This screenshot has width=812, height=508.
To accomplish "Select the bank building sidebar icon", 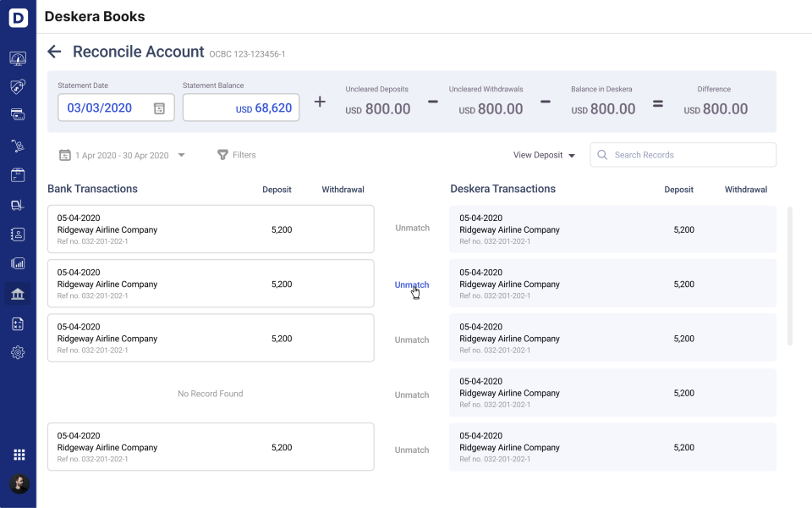I will click(18, 294).
